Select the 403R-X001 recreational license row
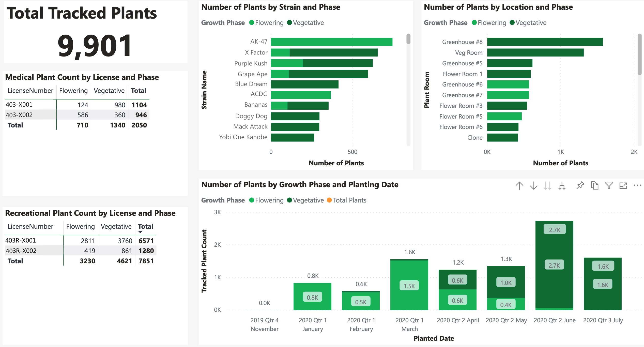The image size is (644, 347). [21, 240]
